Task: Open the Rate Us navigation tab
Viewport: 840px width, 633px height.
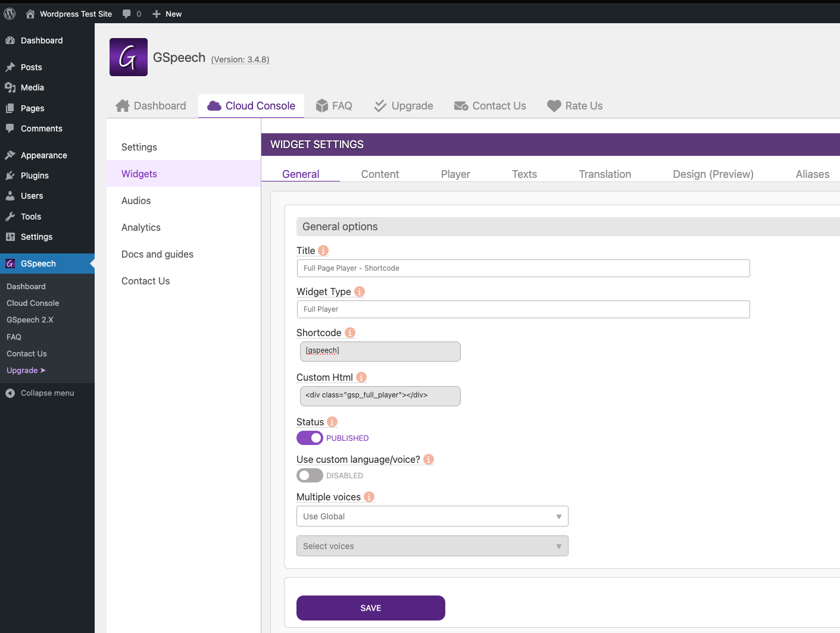Action: (575, 106)
